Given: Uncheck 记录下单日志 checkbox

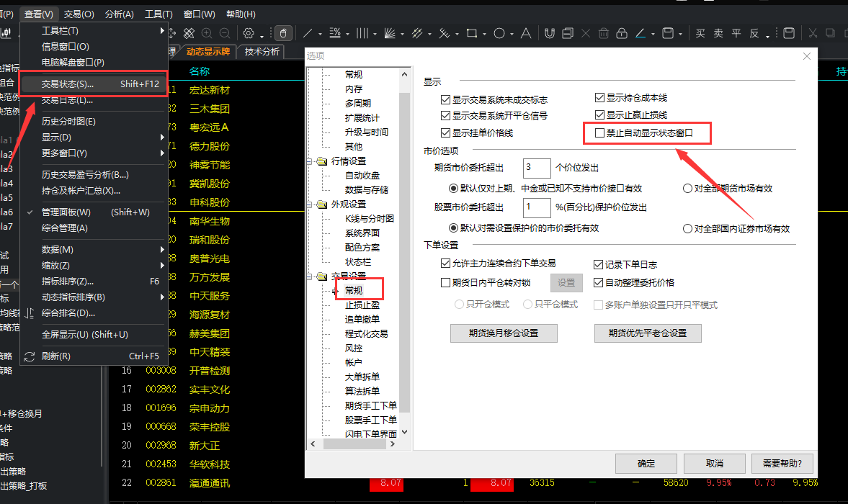Looking at the screenshot, I should (x=598, y=265).
